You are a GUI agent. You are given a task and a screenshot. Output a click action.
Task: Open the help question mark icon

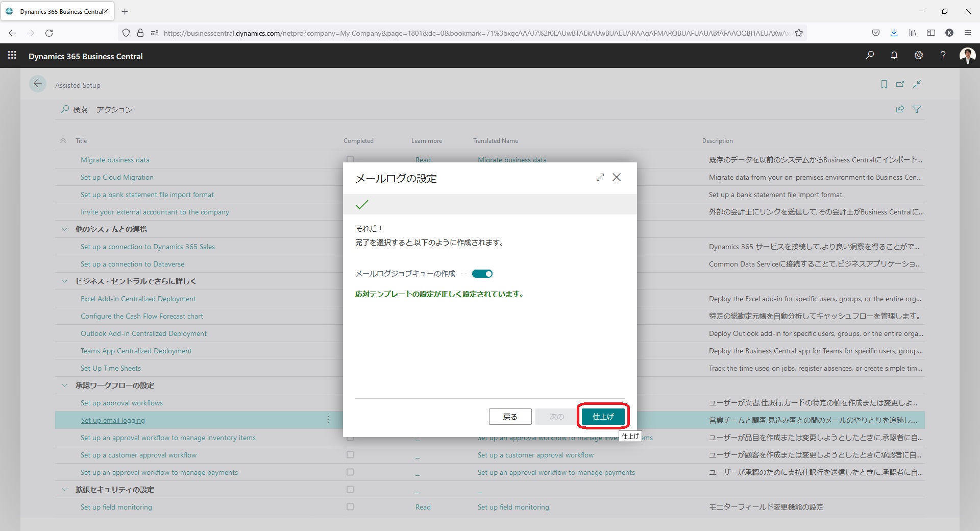tap(943, 55)
